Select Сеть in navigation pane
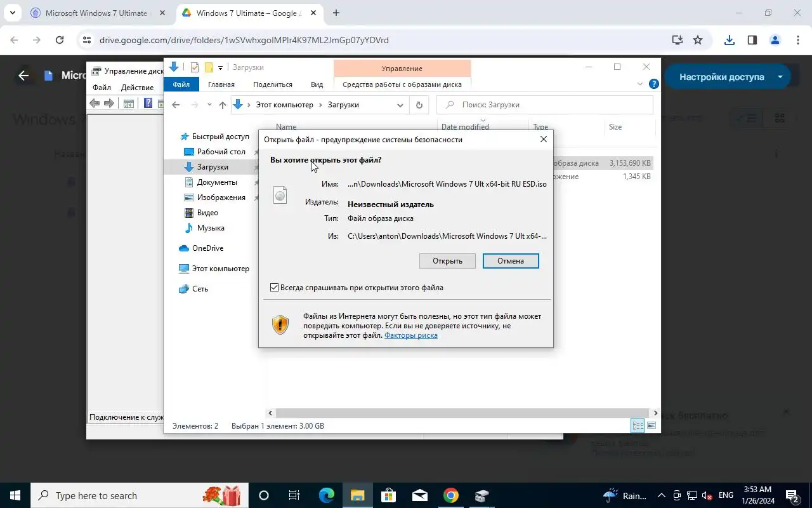The width and height of the screenshot is (812, 508). click(200, 289)
